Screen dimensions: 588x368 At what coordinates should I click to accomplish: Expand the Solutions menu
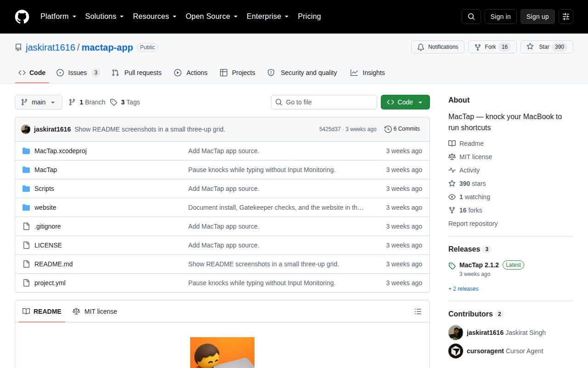click(105, 17)
